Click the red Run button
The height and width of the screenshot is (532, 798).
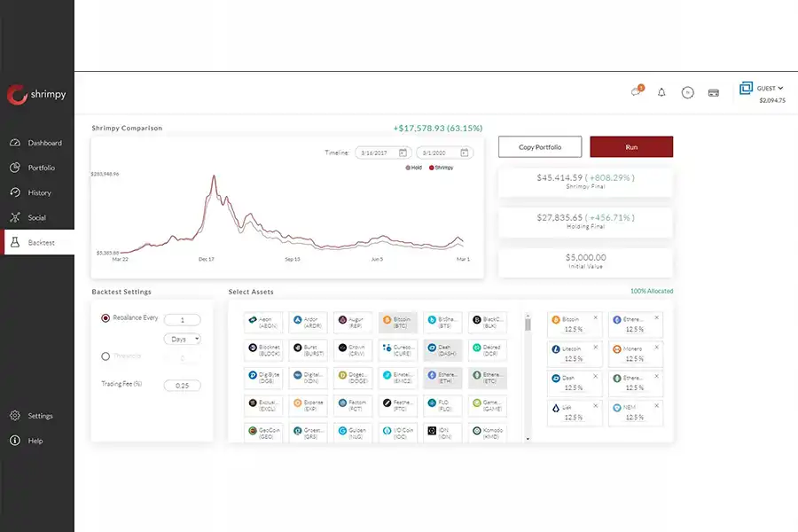point(631,146)
